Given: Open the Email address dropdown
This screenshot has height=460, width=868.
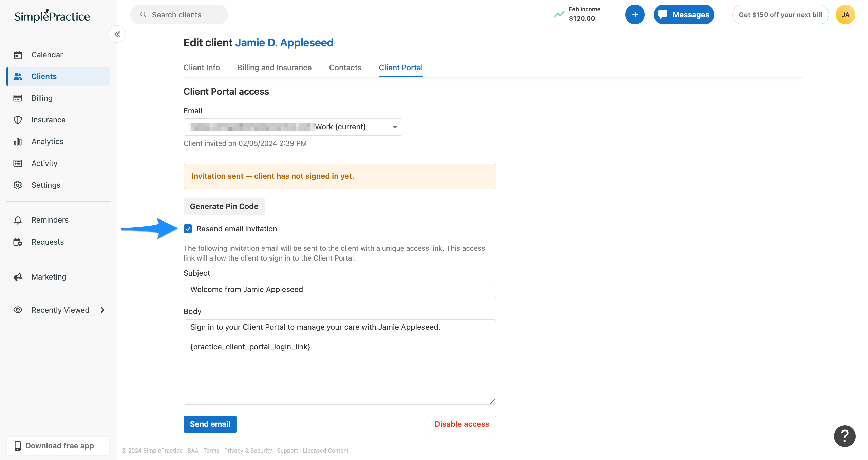Looking at the screenshot, I should (x=293, y=127).
